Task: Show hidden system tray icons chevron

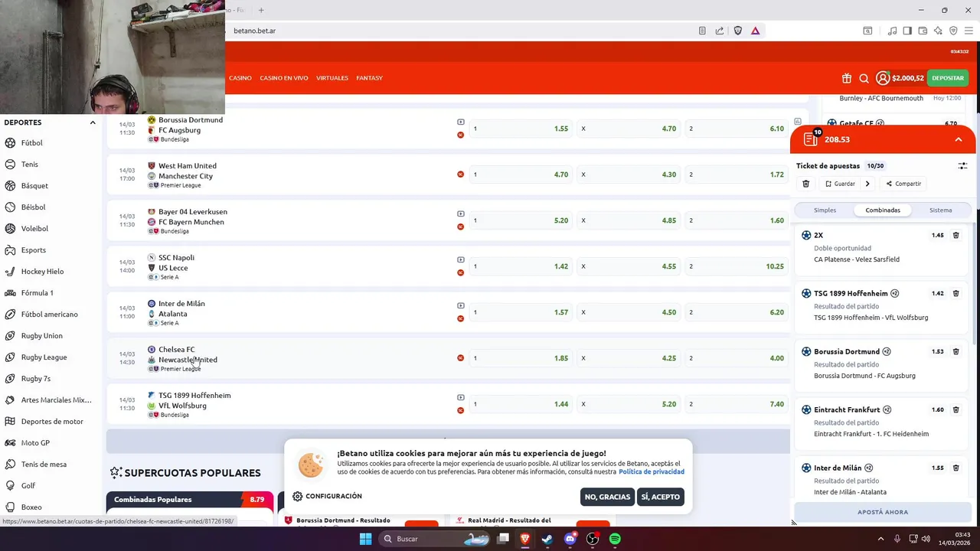Action: point(880,539)
